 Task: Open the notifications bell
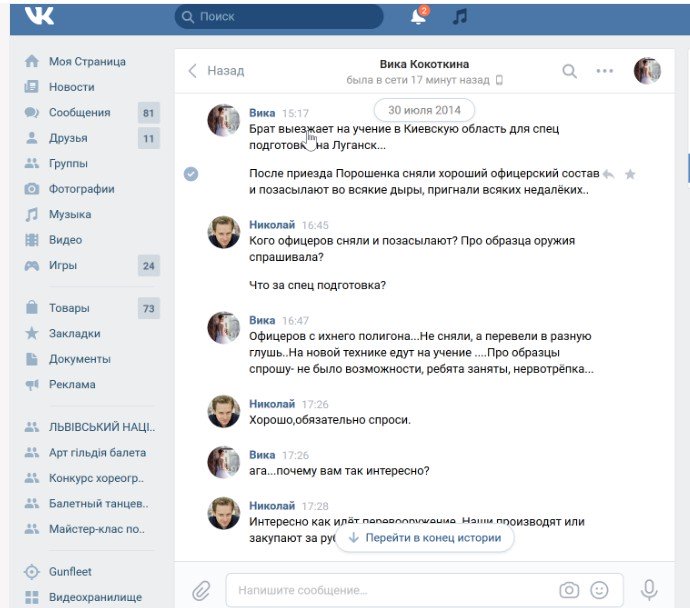(x=418, y=17)
